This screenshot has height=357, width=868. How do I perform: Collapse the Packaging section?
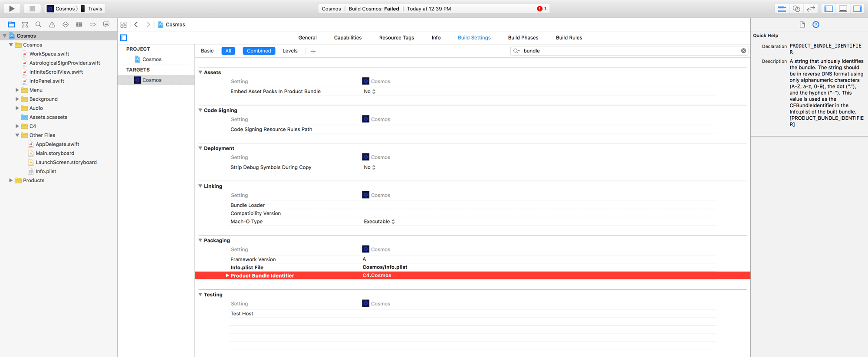(201, 240)
